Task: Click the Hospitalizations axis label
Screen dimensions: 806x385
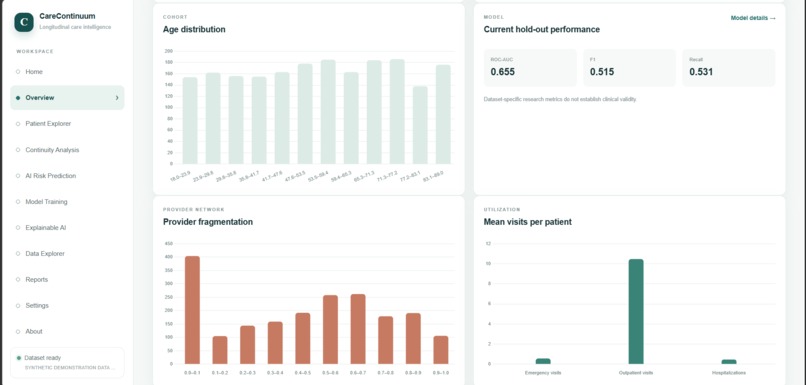Action: pyautogui.click(x=729, y=373)
